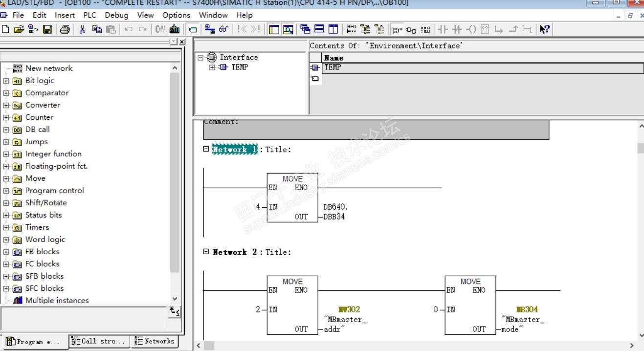Toggle Details view magnifier icon

(x=288, y=29)
